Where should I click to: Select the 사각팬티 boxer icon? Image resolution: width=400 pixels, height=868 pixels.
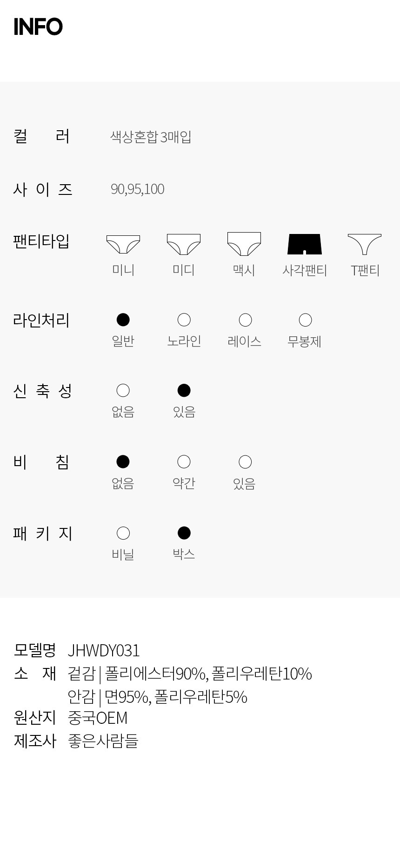pyautogui.click(x=305, y=244)
